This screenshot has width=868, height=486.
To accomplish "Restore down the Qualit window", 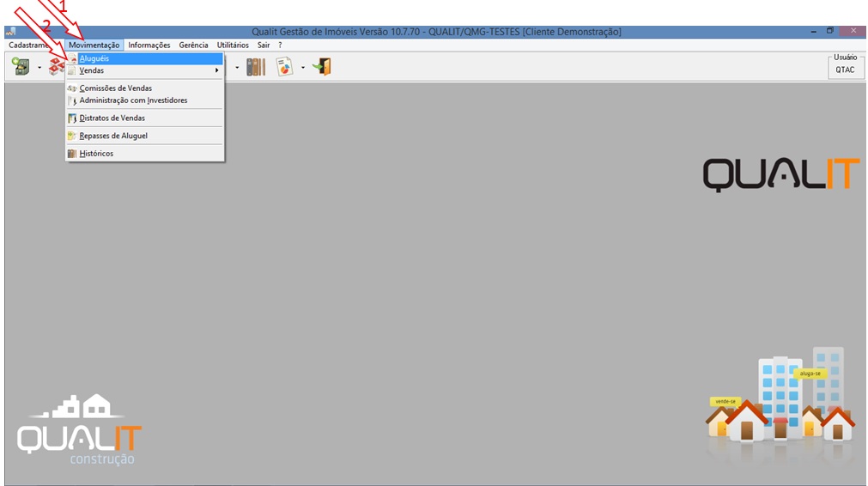I will [x=830, y=31].
